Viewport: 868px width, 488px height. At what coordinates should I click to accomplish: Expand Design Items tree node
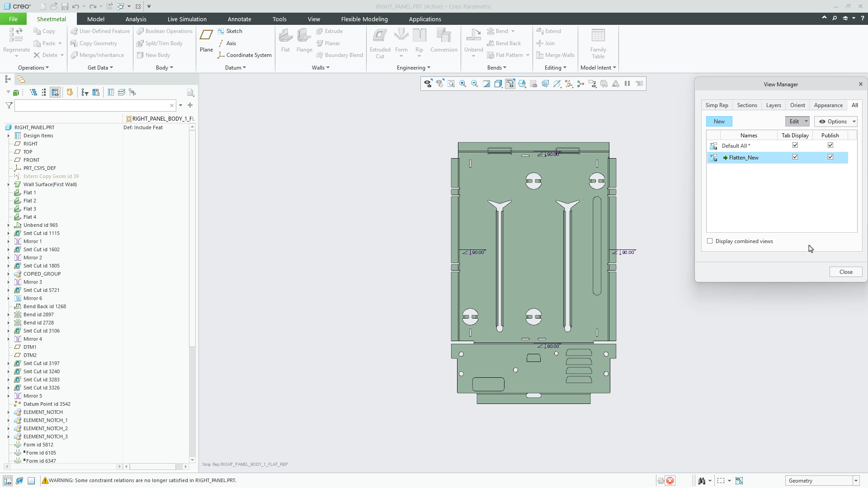pyautogui.click(x=8, y=136)
